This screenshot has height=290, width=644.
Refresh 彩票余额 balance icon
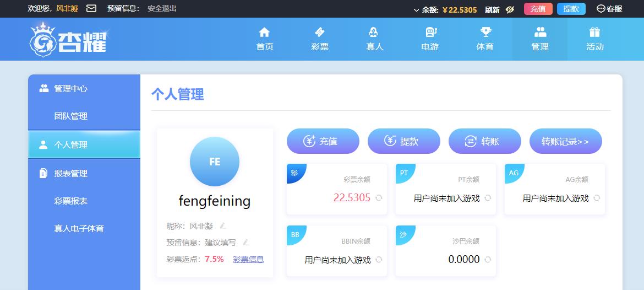(379, 198)
